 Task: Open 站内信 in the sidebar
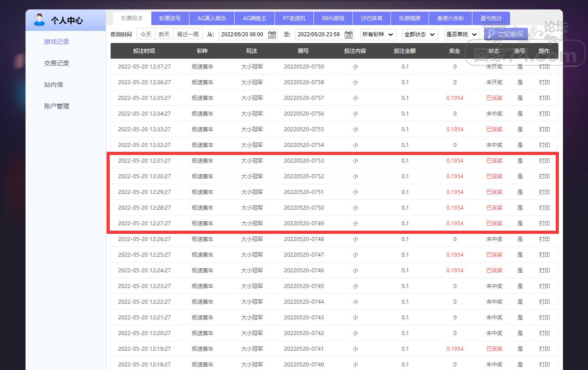point(53,85)
